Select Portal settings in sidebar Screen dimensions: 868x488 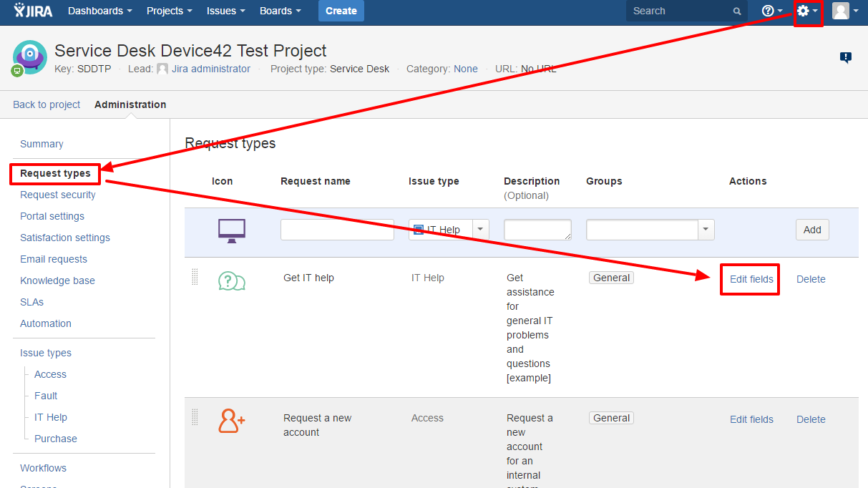coord(52,216)
